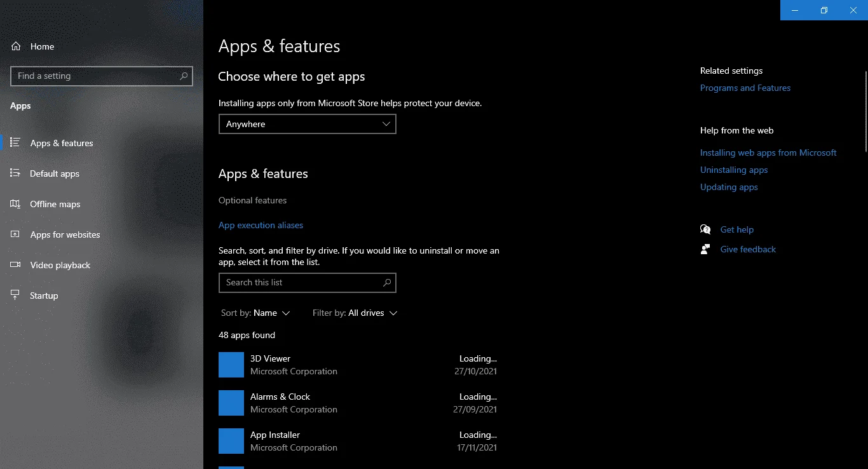Select the Alarms & Clock app name

point(280,397)
